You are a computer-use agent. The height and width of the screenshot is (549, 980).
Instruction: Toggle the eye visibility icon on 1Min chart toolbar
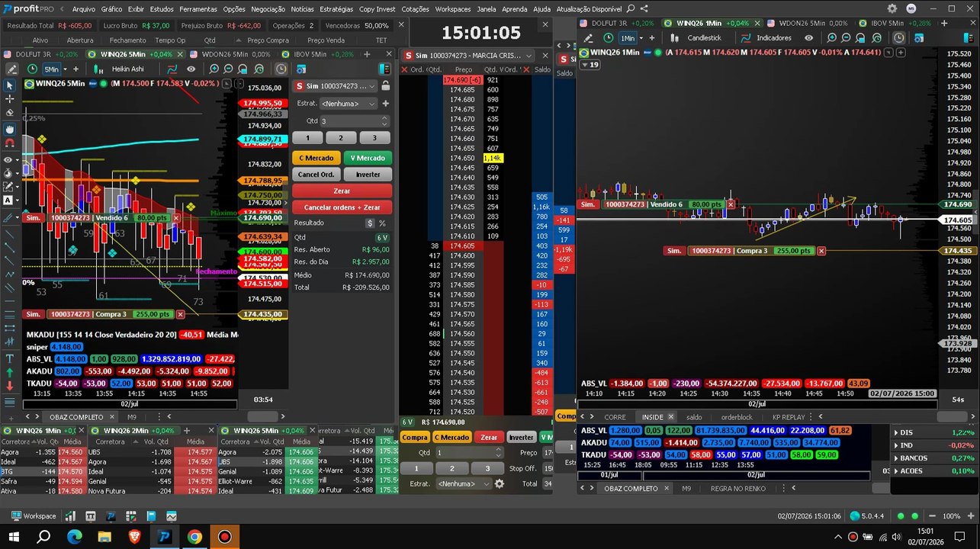point(809,37)
